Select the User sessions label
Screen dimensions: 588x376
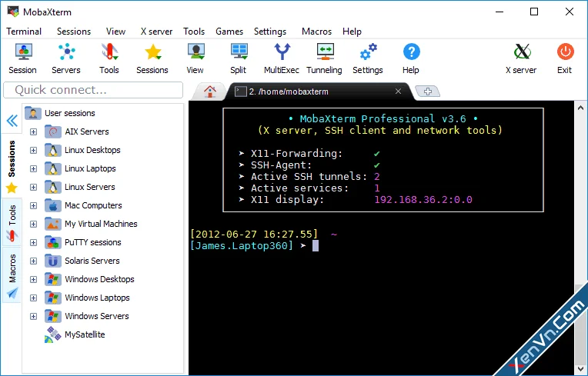70,113
